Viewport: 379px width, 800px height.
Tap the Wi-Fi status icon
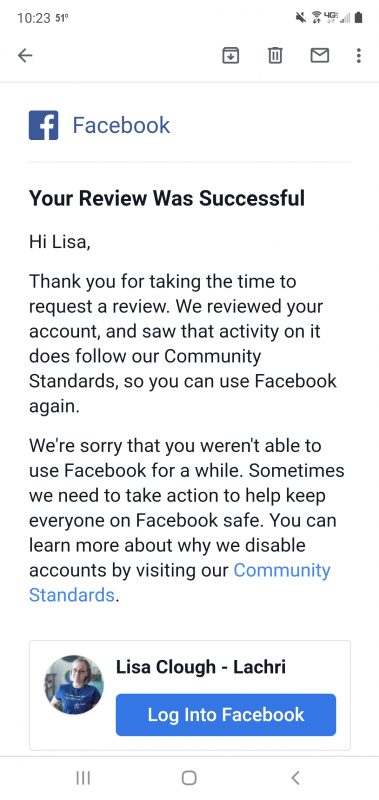coord(317,18)
